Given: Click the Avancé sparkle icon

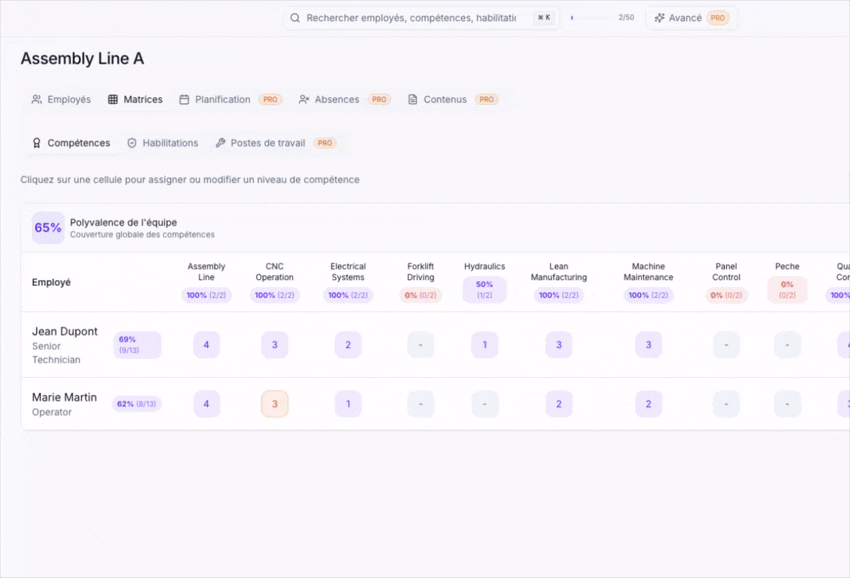Looking at the screenshot, I should point(659,18).
